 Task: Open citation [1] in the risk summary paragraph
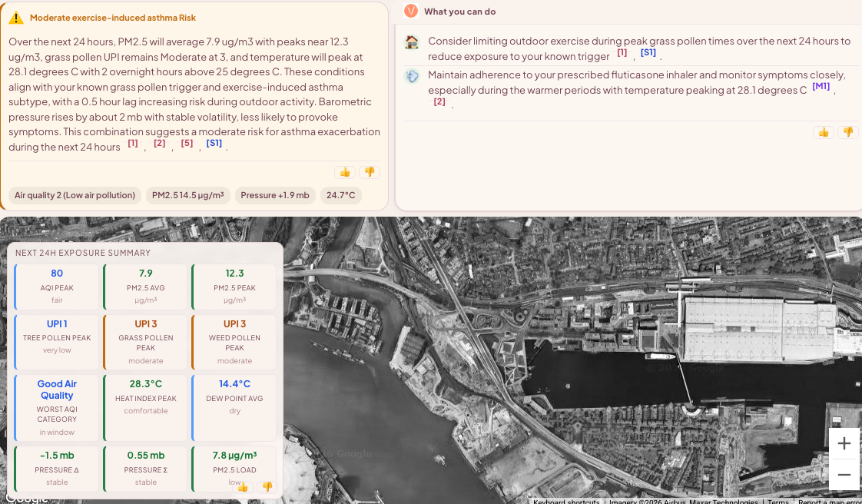(133, 143)
